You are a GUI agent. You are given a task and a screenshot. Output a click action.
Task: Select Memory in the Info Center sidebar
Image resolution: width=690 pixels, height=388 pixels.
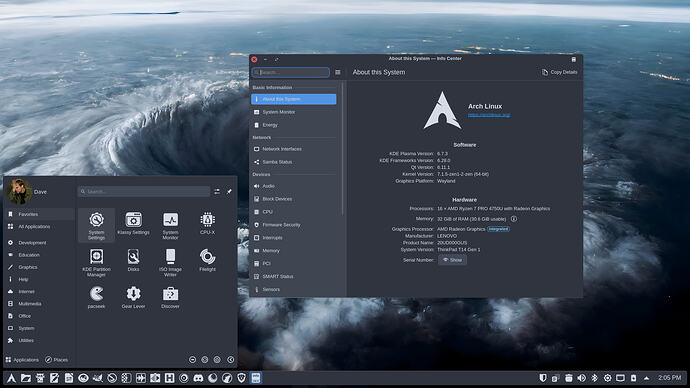pos(294,251)
